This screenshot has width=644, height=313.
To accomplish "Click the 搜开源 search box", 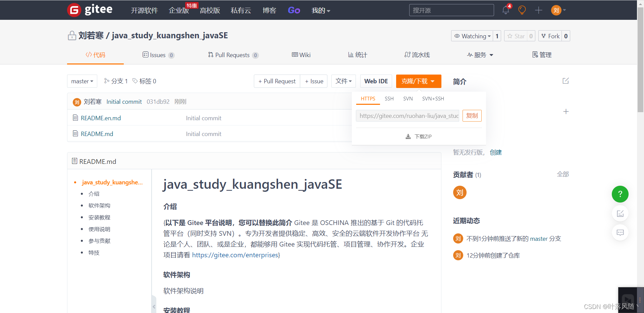I will tap(451, 10).
